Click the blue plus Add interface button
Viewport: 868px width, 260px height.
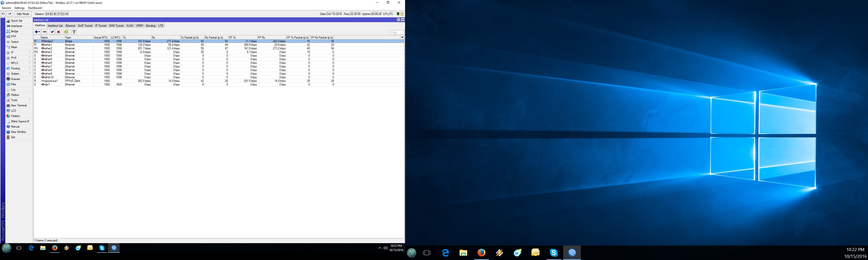click(x=36, y=32)
